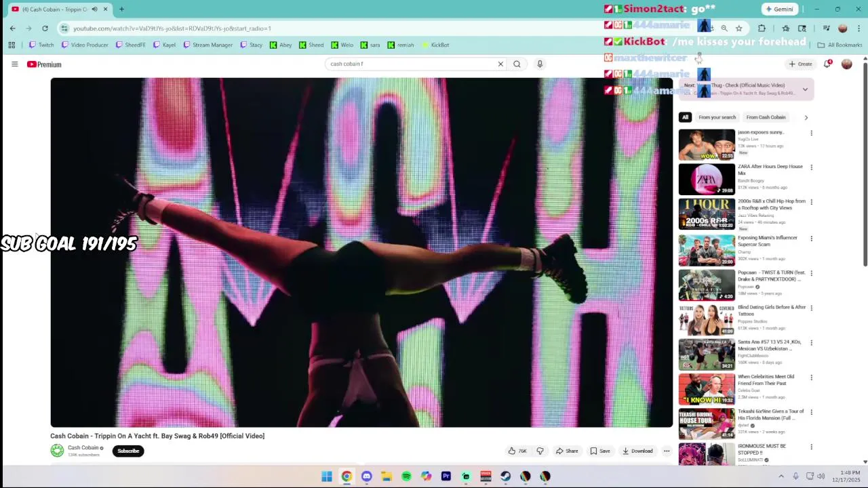Open the Create menu
Screen dimensions: 868x488
[x=800, y=64]
